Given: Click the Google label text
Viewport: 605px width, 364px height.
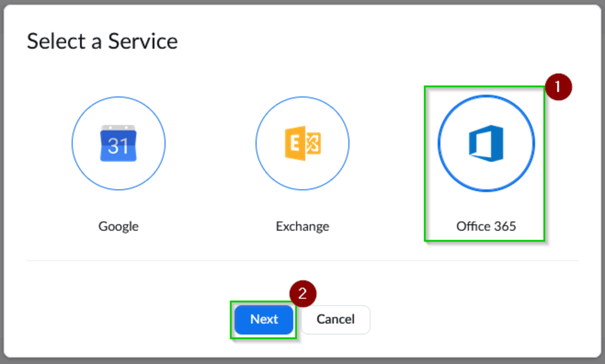Looking at the screenshot, I should (118, 226).
